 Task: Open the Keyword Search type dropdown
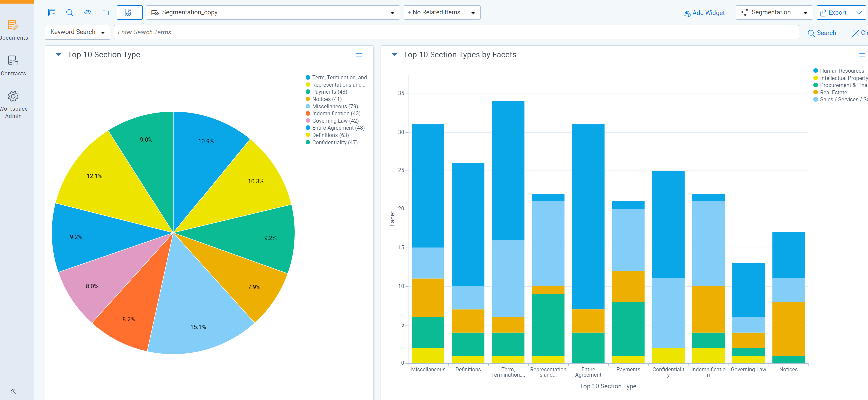78,32
